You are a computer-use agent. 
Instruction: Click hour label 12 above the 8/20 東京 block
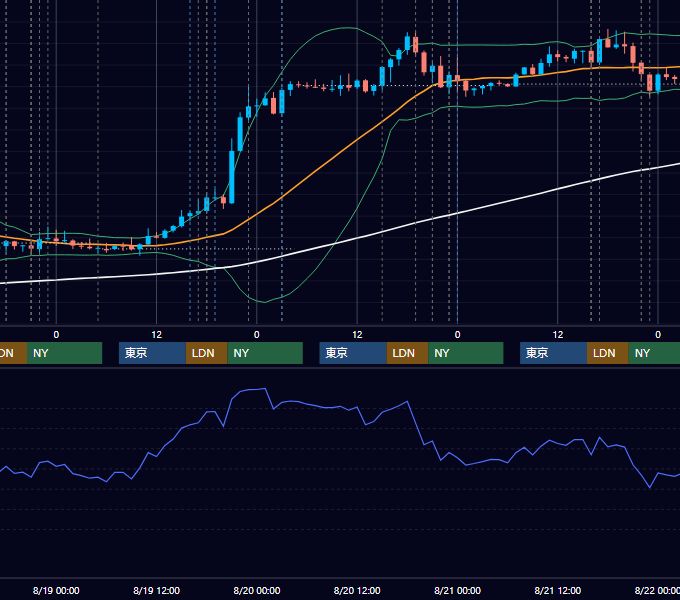point(357,335)
